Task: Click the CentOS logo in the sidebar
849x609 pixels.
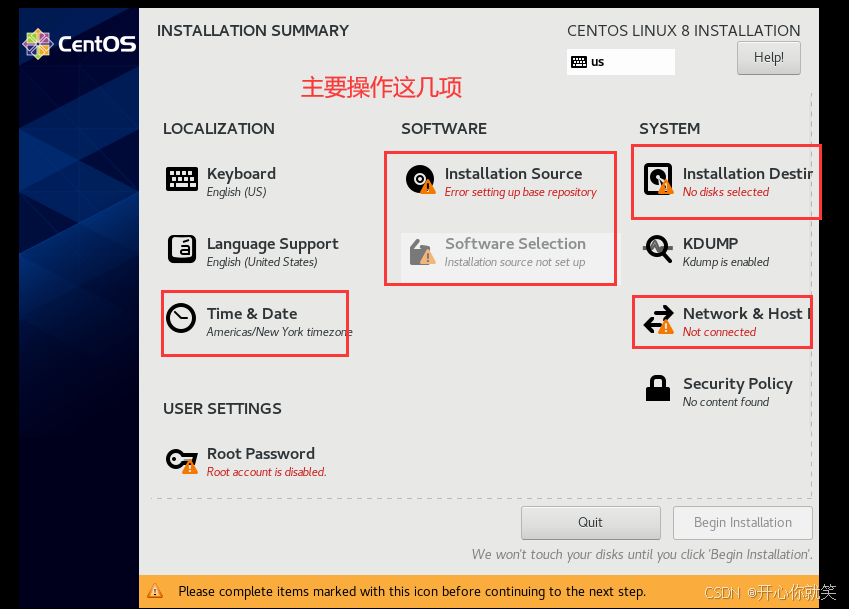Action: pyautogui.click(x=68, y=44)
